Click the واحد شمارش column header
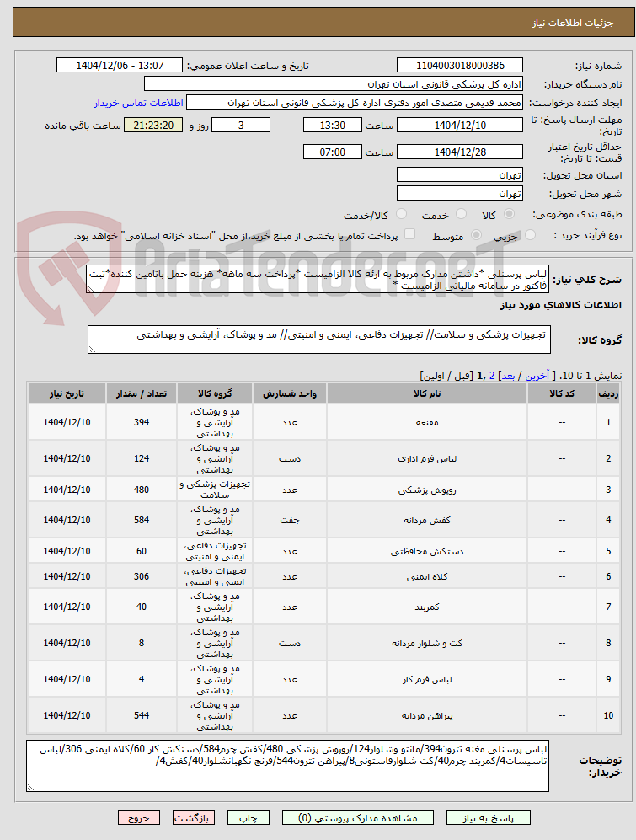The height and width of the screenshot is (840, 636). 290,393
